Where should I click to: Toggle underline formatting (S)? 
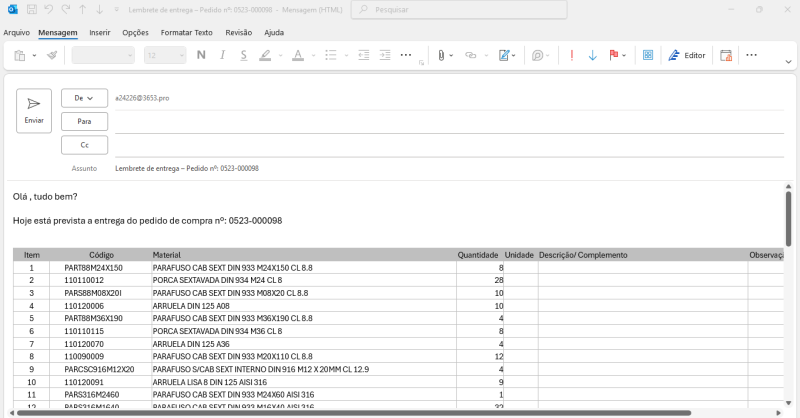coord(243,55)
